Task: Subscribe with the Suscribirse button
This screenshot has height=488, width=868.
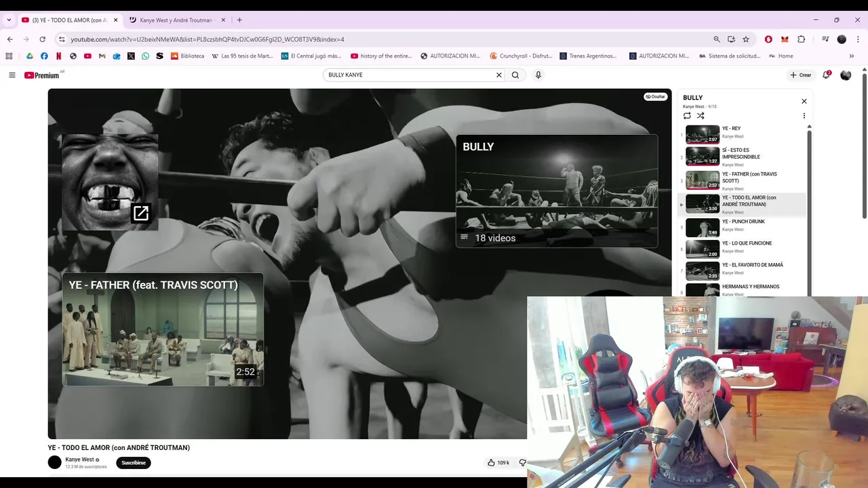Action: 134,463
